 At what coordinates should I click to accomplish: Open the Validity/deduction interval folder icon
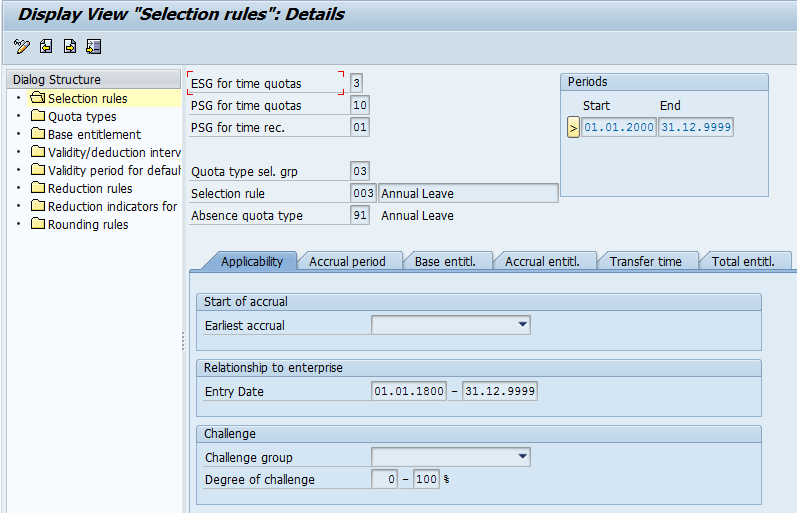tap(38, 153)
